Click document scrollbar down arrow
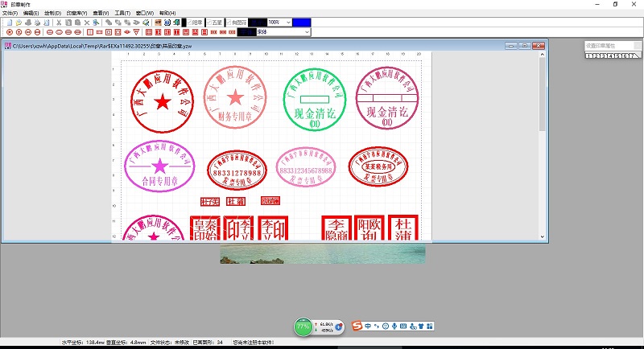 [x=542, y=236]
